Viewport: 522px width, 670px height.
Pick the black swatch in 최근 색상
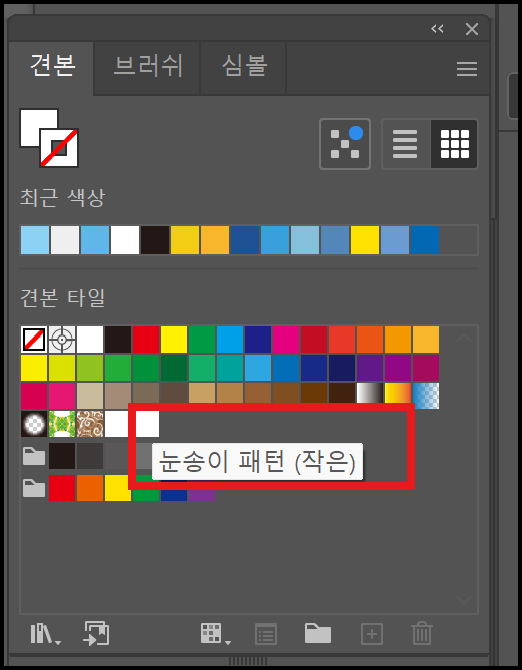pos(155,240)
